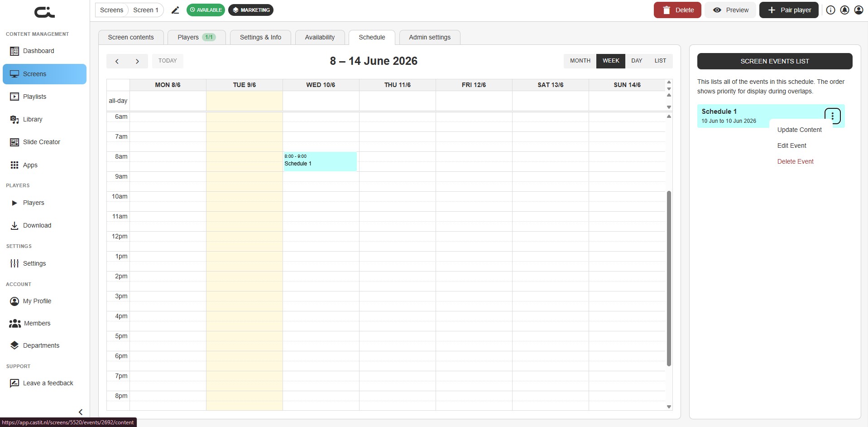Open Apps in the sidebar
The height and width of the screenshot is (427, 868).
(x=44, y=165)
